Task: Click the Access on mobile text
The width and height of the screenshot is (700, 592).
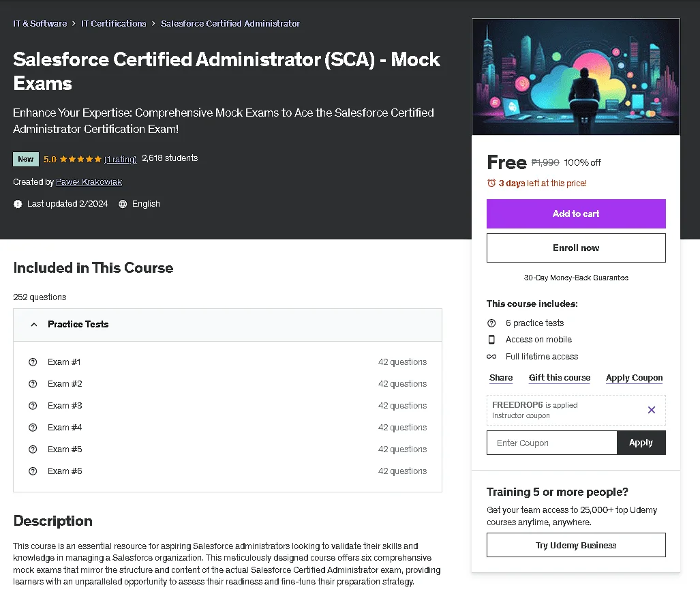Action: tap(539, 340)
